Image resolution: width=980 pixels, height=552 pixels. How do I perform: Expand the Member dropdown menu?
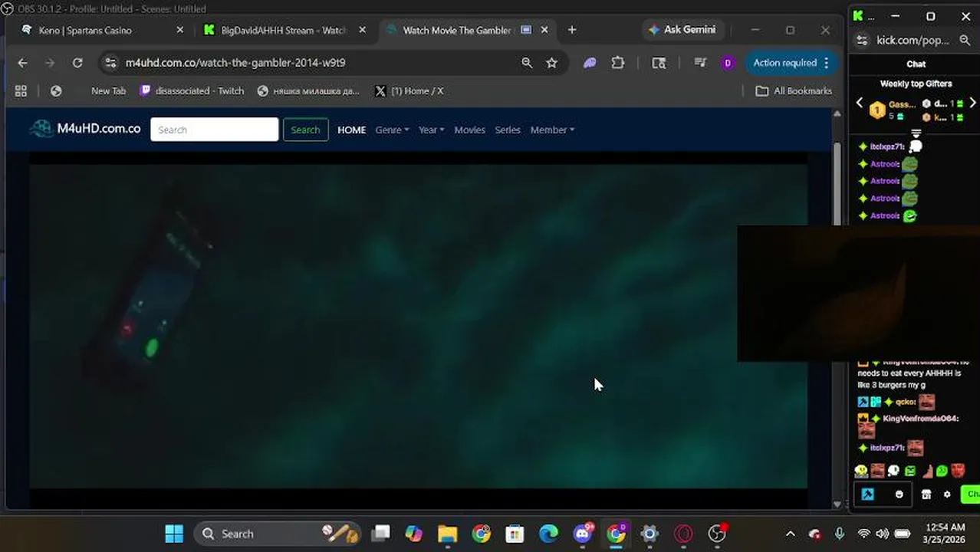552,130
